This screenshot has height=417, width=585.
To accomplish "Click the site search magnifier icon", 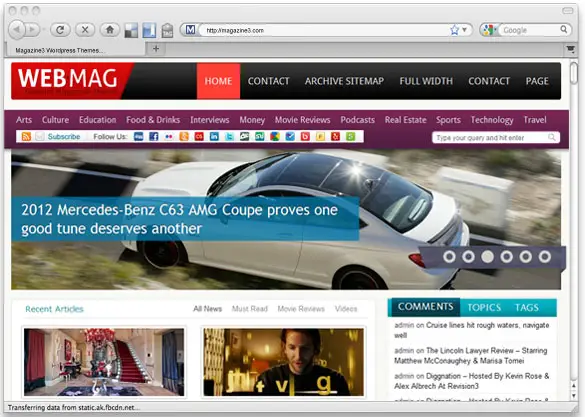I will pos(552,137).
